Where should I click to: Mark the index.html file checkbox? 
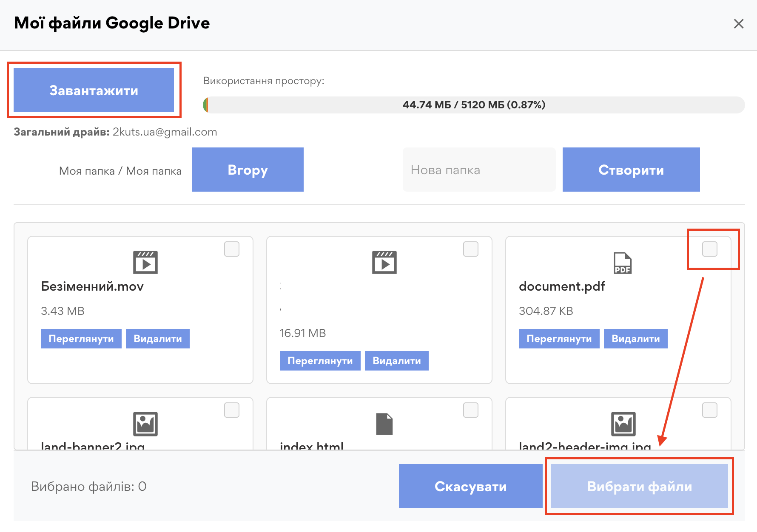tap(470, 410)
